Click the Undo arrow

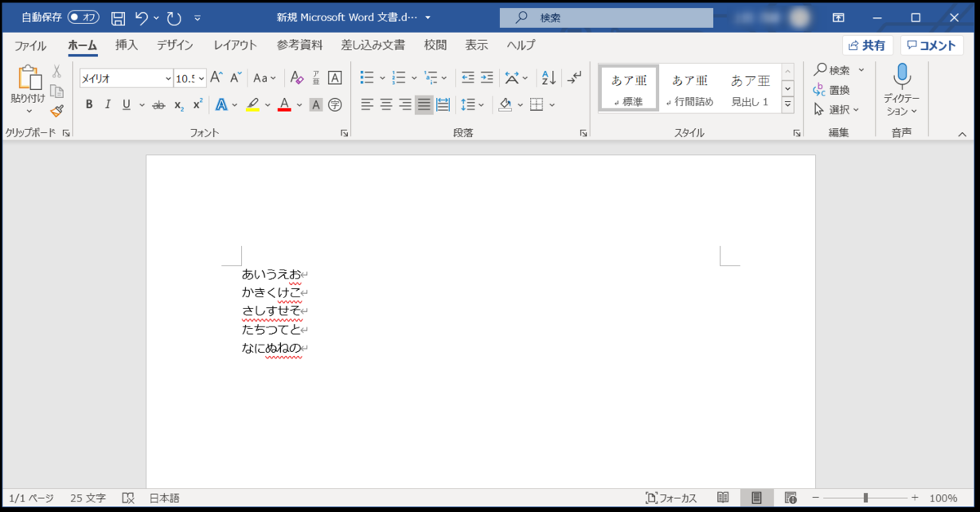142,18
